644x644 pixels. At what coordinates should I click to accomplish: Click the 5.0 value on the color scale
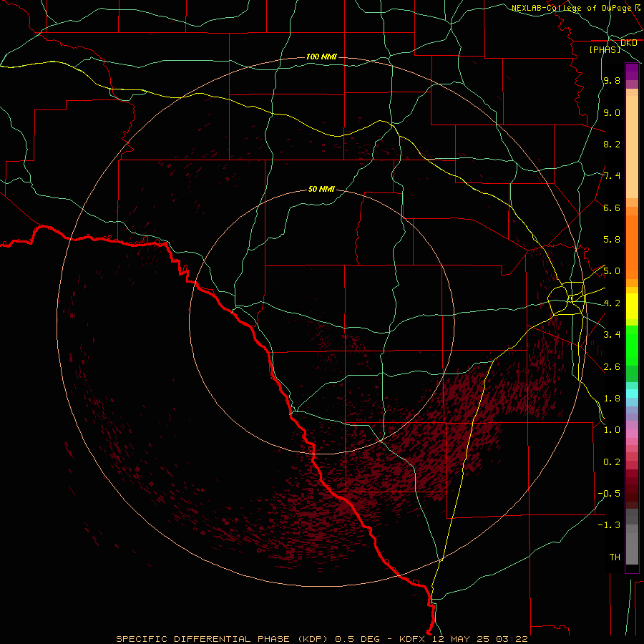point(612,271)
